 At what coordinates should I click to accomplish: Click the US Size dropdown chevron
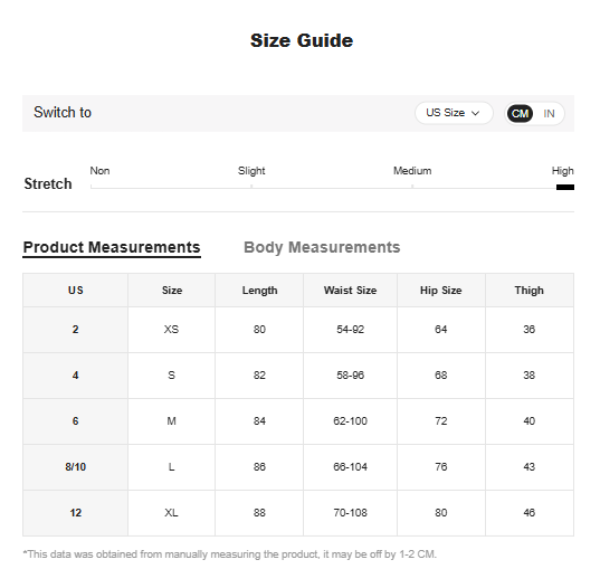[x=476, y=113]
